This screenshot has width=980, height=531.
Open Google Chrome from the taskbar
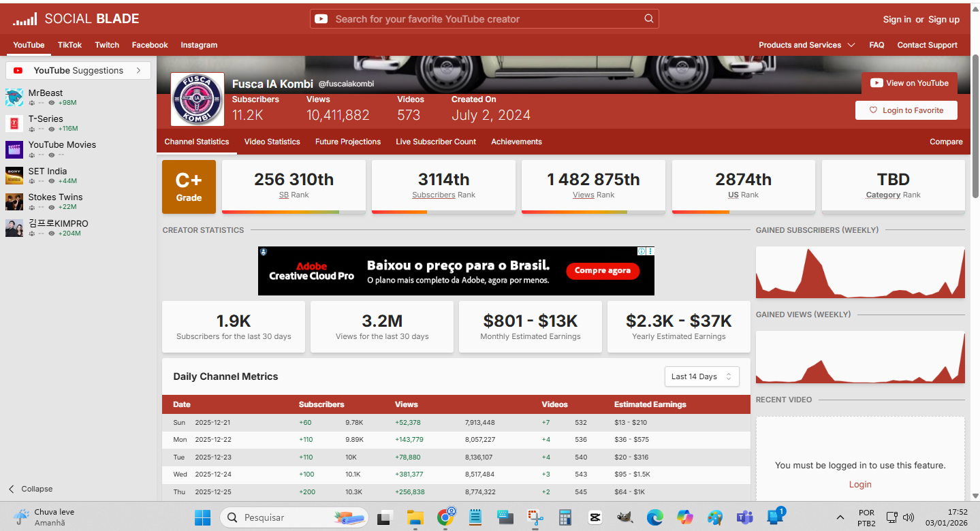446,517
